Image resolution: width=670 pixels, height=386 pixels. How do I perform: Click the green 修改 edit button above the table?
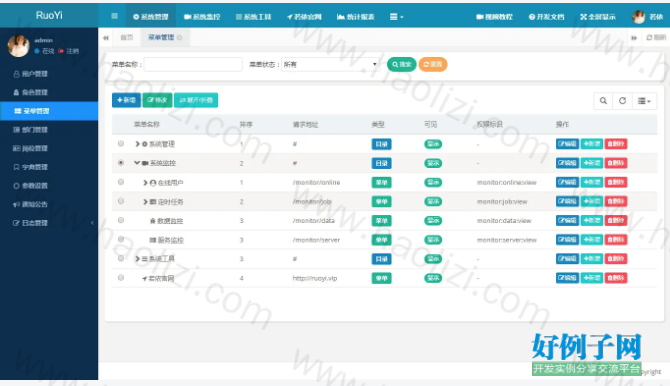tap(157, 100)
